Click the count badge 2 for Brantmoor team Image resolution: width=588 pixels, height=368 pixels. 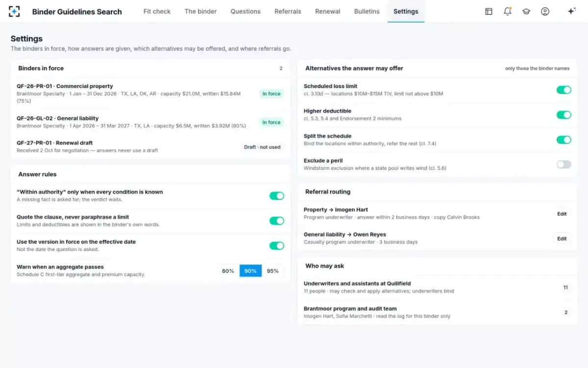pyautogui.click(x=566, y=313)
